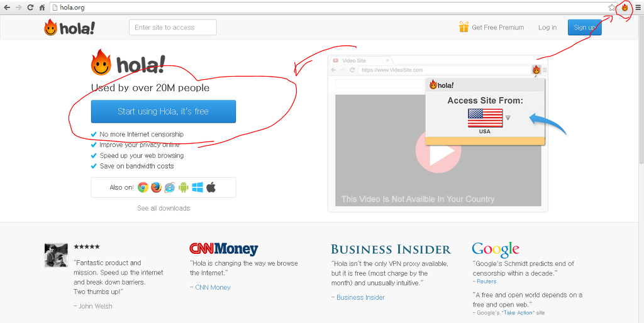This screenshot has height=323, width=644.
Task: Select the Internet Explorer download icon
Action: click(170, 187)
